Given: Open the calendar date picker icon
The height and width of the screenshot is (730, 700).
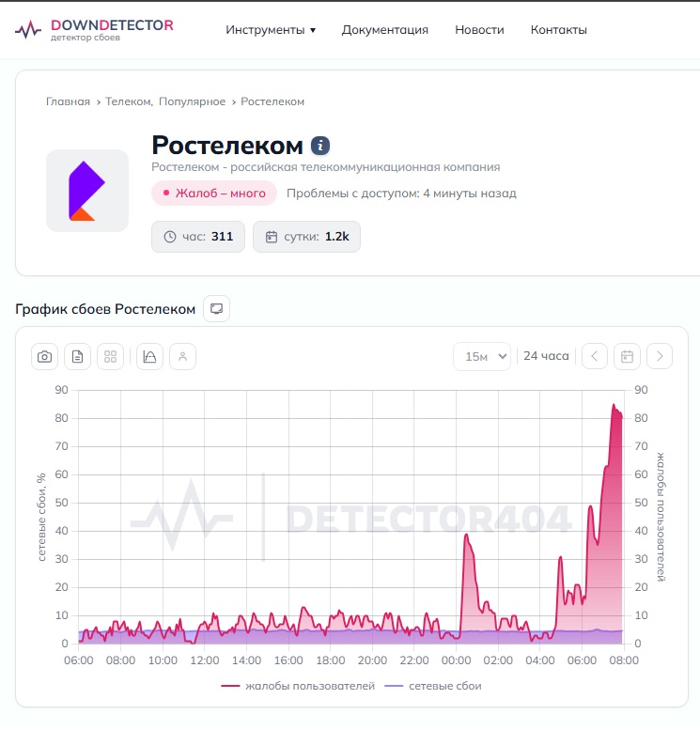Looking at the screenshot, I should point(627,356).
